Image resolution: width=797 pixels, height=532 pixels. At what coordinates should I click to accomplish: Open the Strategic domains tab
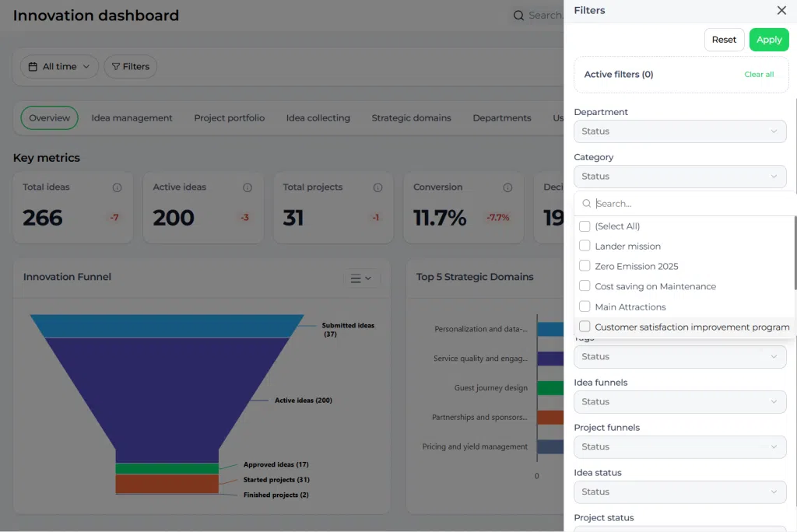click(411, 118)
